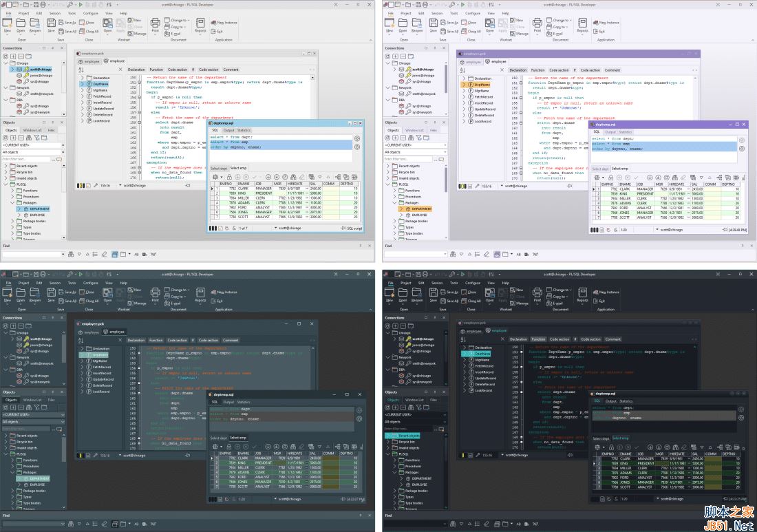Click the object filter text field in the blue-themed window
This screenshot has height=532, width=757.
tap(28, 159)
